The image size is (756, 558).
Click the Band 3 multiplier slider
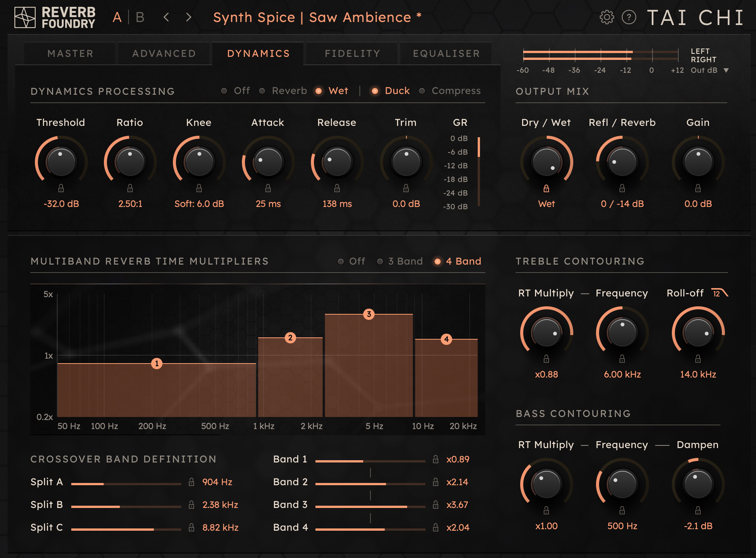(370, 507)
